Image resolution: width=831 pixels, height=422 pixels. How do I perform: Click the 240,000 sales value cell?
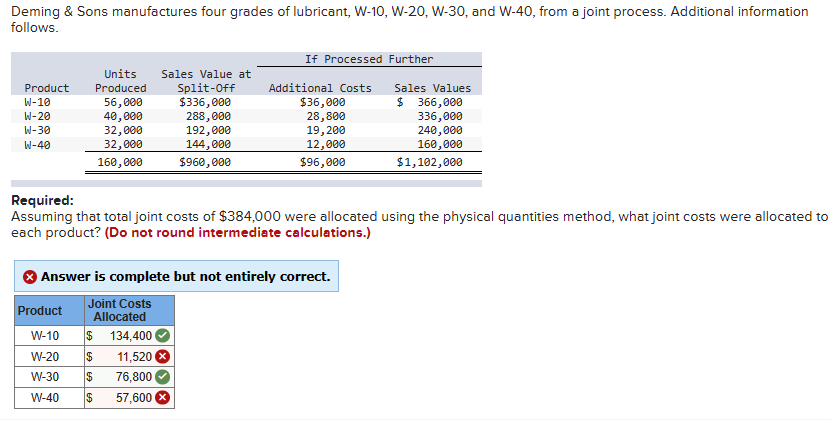click(x=440, y=130)
